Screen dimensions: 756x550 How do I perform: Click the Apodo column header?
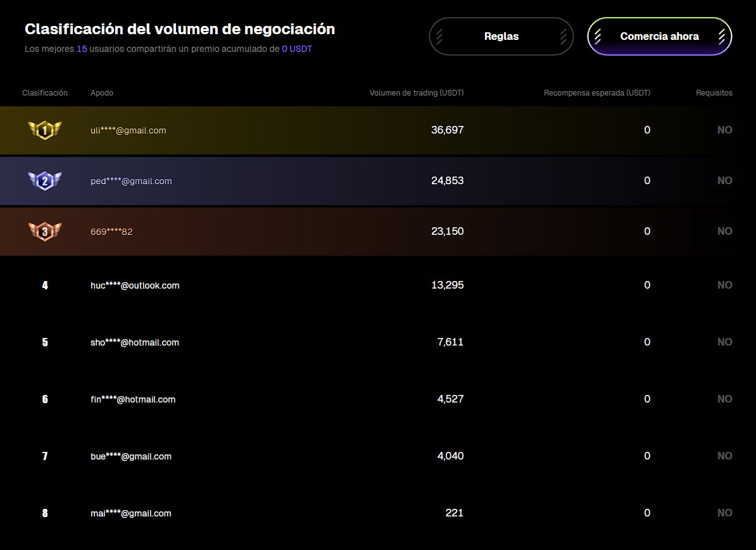coord(102,92)
